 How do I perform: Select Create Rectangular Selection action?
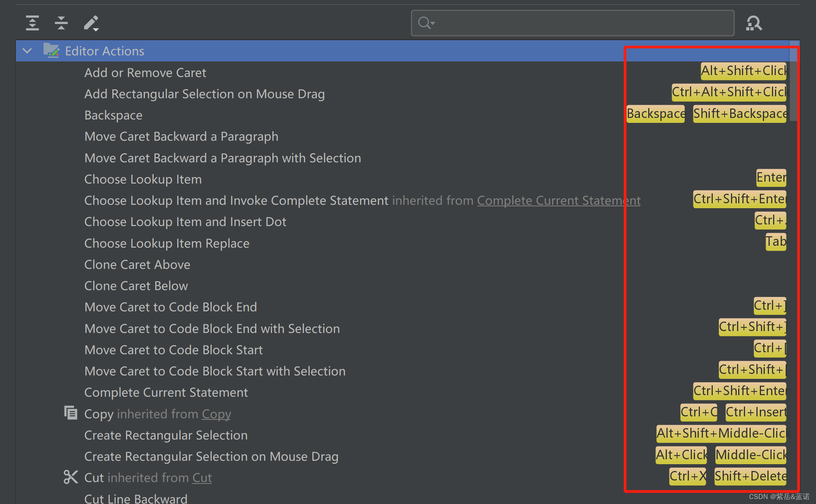click(166, 435)
